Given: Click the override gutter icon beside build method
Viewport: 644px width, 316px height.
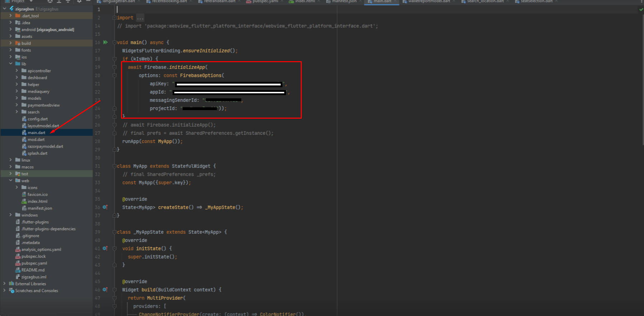Looking at the screenshot, I should [x=105, y=290].
